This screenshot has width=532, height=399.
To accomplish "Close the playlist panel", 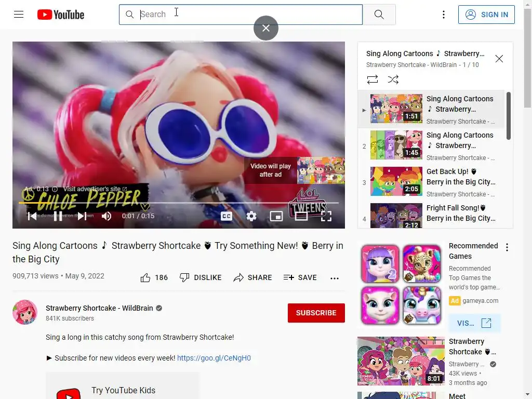I will click(499, 59).
